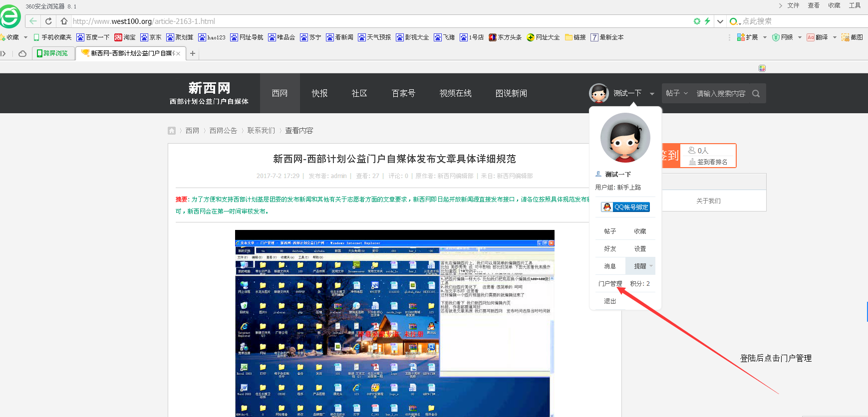Open the 百度一下 bookmark
Viewport: 868px width, 417px height.
coord(93,37)
